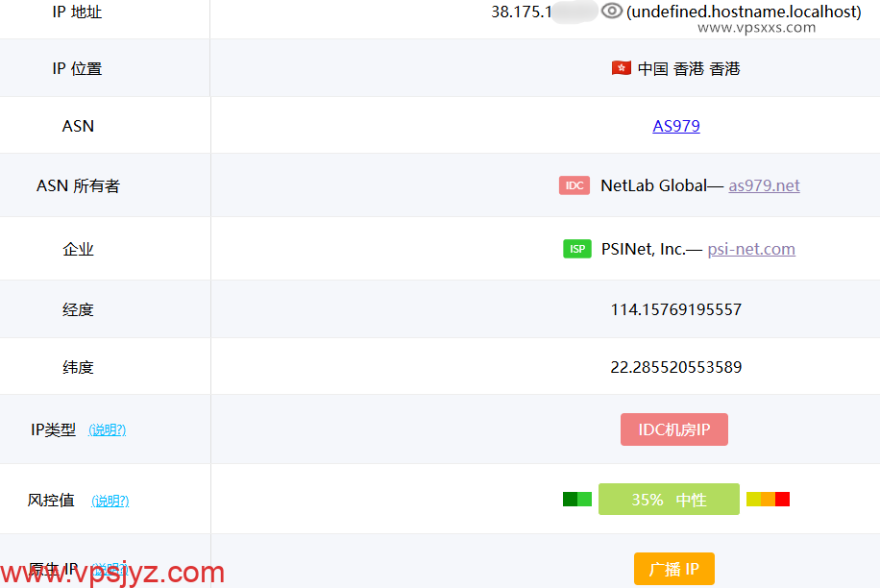This screenshot has width=880, height=588.
Task: Click the red IDC badge next to NetLab Global
Action: [574, 185]
